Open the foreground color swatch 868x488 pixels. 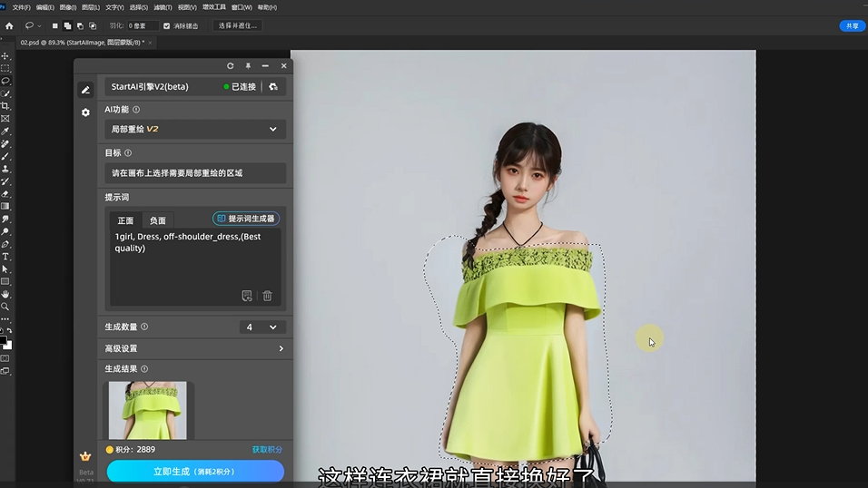click(x=3, y=339)
